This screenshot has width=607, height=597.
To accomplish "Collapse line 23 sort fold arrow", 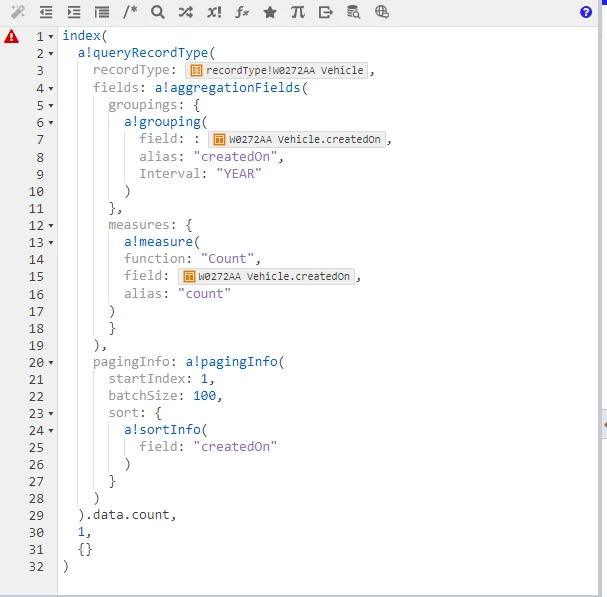I will pos(51,414).
